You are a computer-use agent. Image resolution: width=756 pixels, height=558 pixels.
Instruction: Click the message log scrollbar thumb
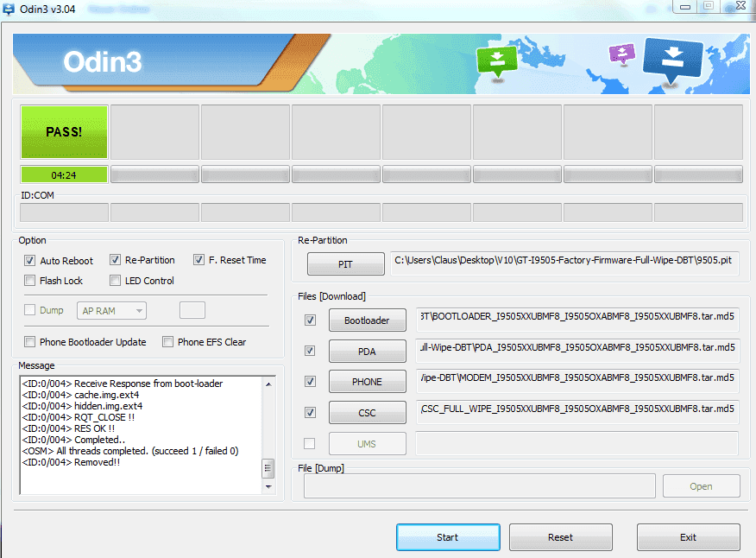tap(268, 468)
